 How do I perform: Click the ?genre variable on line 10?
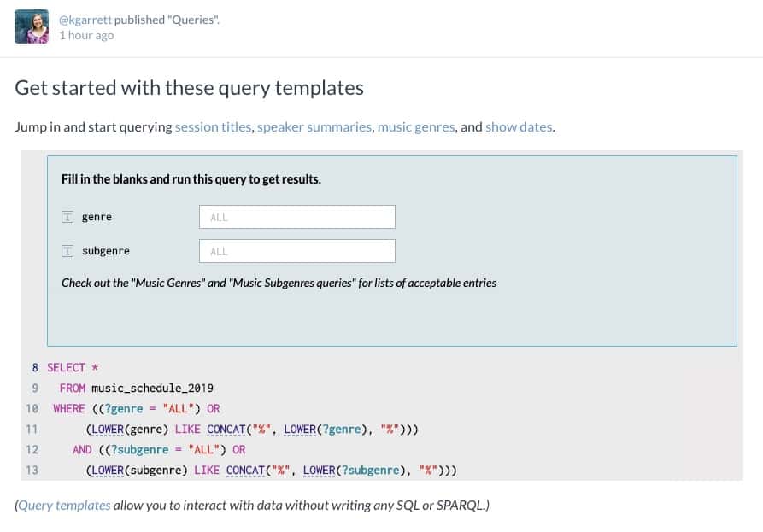coord(124,408)
